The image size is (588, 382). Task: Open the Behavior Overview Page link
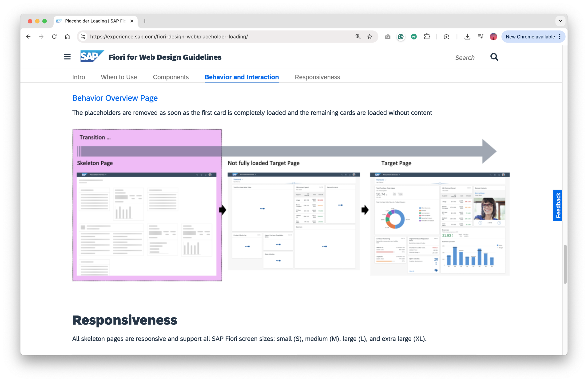point(115,98)
